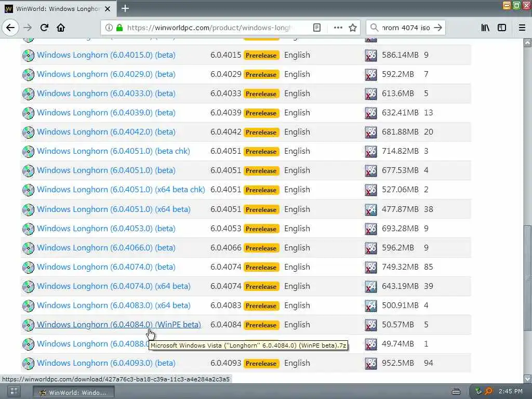Click the search go arrow
The height and width of the screenshot is (399, 532).
coord(438,28)
